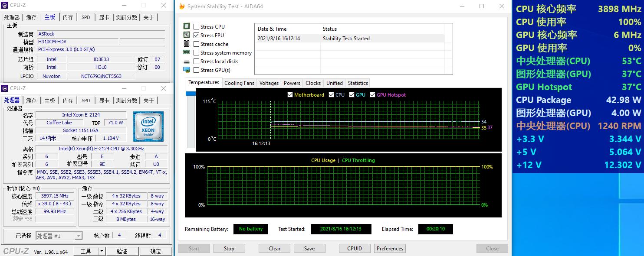Click the H310CM-HDV model field
The image size is (644, 256).
point(77,42)
